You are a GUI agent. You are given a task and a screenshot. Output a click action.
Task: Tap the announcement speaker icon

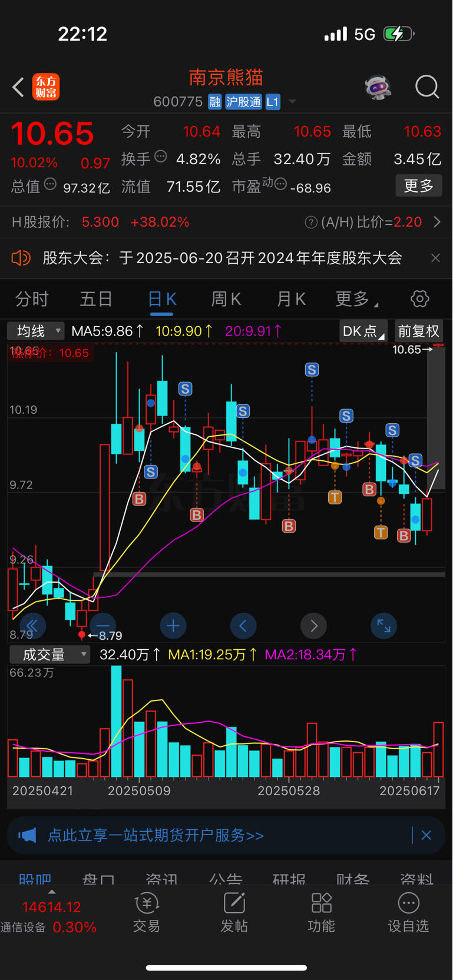(21, 258)
